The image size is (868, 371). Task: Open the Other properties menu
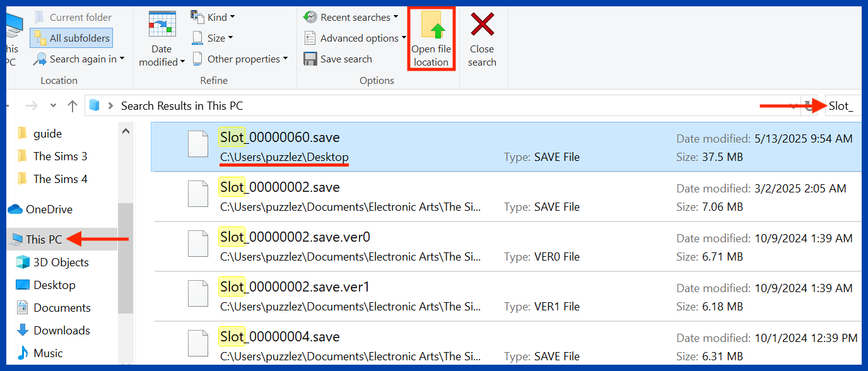click(x=240, y=59)
